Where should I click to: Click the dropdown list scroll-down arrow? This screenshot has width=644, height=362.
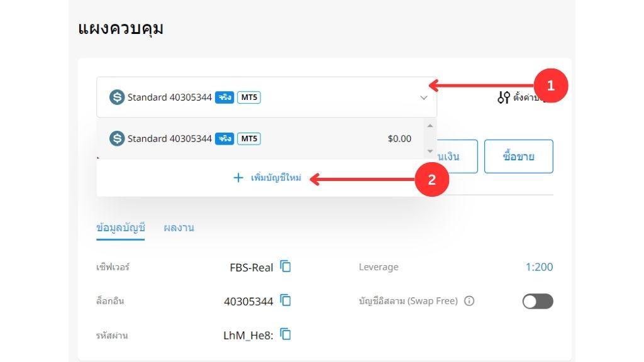click(430, 151)
